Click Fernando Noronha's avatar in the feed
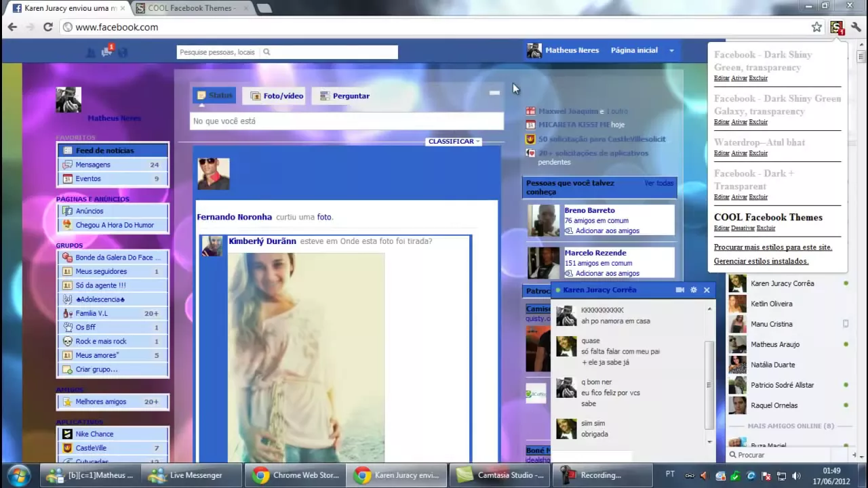The width and height of the screenshot is (868, 488). (213, 174)
